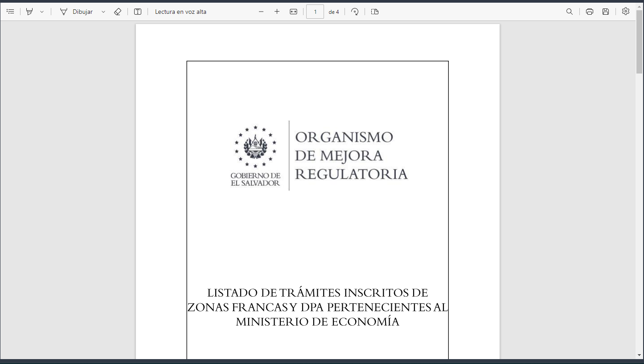The image size is (644, 364).
Task: Open the PDF settings gear
Action: [x=626, y=12]
